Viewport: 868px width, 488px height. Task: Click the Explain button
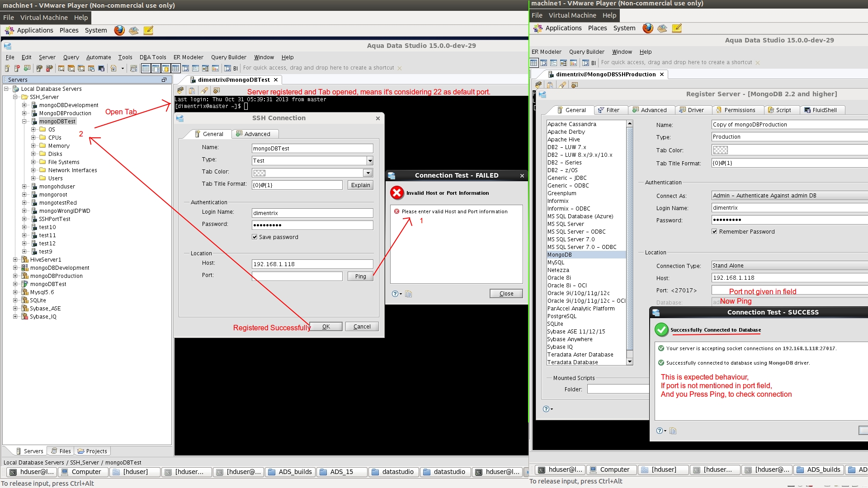pyautogui.click(x=360, y=185)
